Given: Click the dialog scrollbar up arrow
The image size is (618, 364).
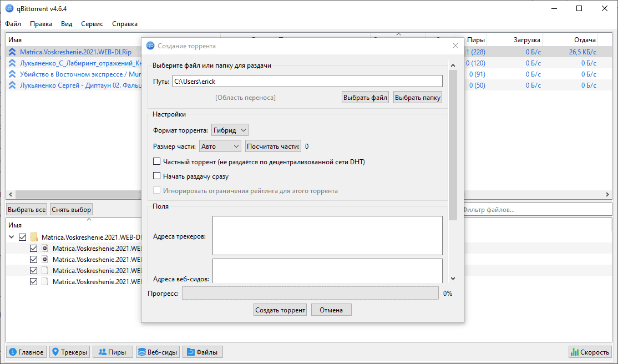Looking at the screenshot, I should (x=453, y=65).
